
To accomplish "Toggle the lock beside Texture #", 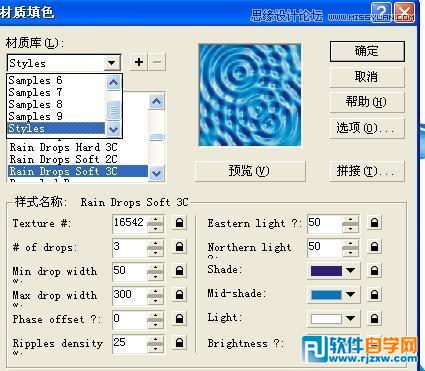I will tap(179, 223).
